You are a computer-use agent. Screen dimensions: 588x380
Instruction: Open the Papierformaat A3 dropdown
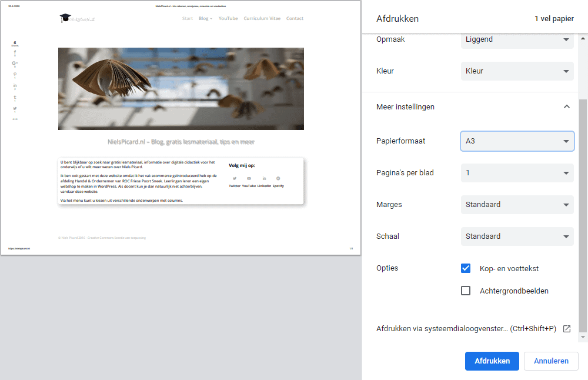pyautogui.click(x=517, y=141)
